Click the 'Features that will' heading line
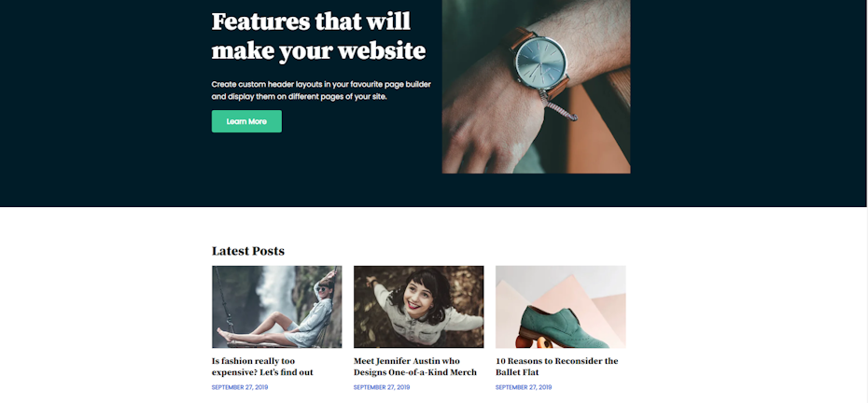This screenshot has width=868, height=403. (311, 21)
